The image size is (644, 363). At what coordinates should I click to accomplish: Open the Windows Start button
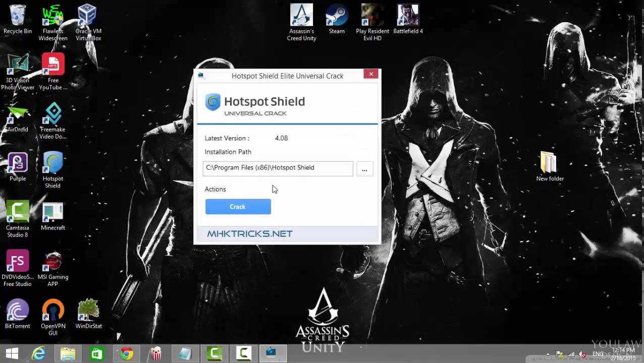[12, 354]
